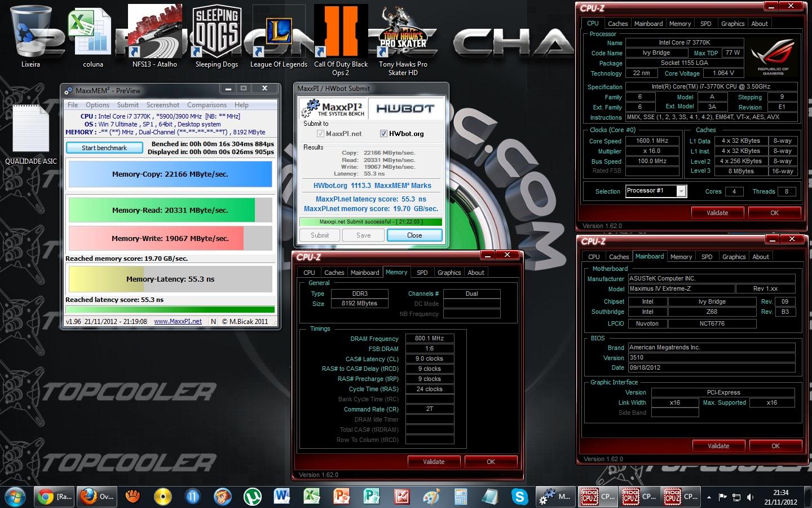Switch to Caches tab in CPU tab window

[x=617, y=24]
